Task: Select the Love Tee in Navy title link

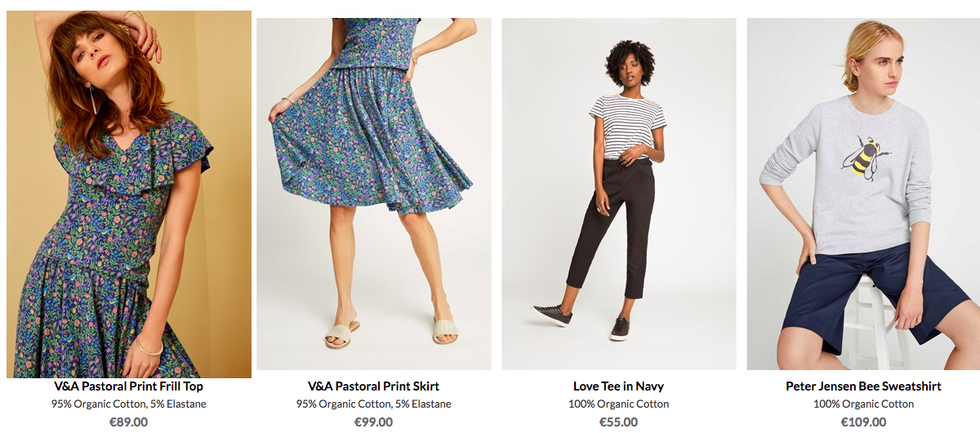Action: click(619, 386)
